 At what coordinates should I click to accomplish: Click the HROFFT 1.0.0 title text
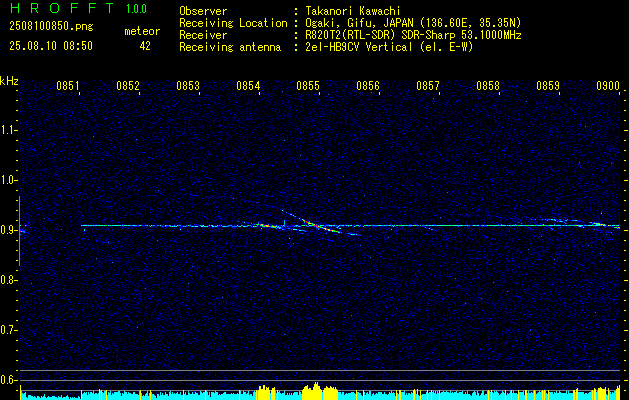[x=79, y=8]
